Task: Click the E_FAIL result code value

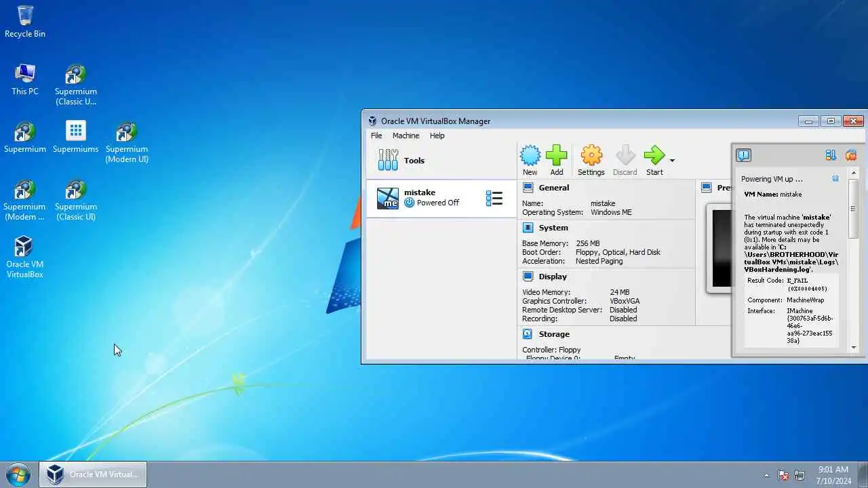Action: point(807,285)
